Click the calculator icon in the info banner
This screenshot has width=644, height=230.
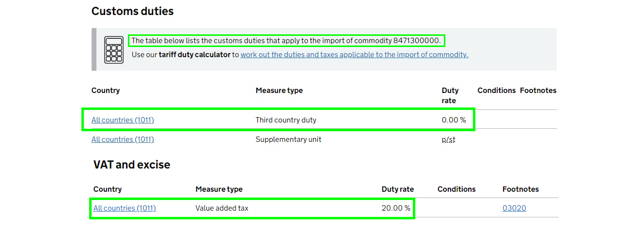point(114,49)
